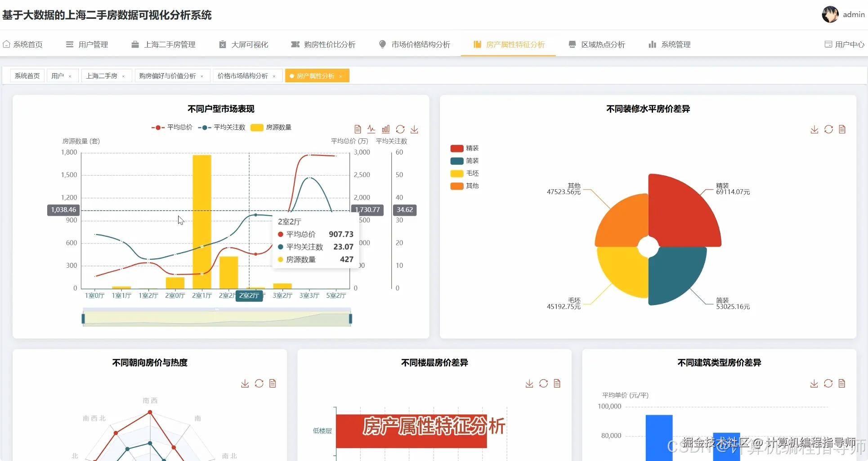Image resolution: width=868 pixels, height=461 pixels.
Task: Open the 购房性价比分析 menu item
Action: tap(323, 44)
